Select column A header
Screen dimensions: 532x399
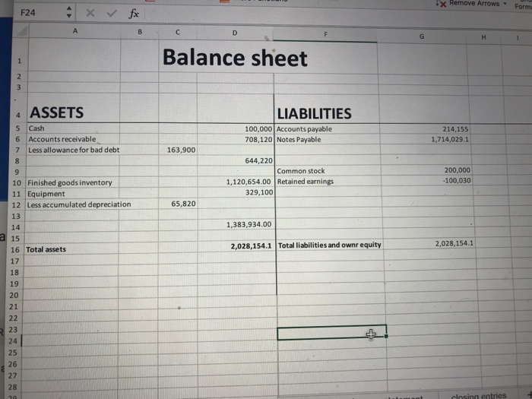[75, 31]
